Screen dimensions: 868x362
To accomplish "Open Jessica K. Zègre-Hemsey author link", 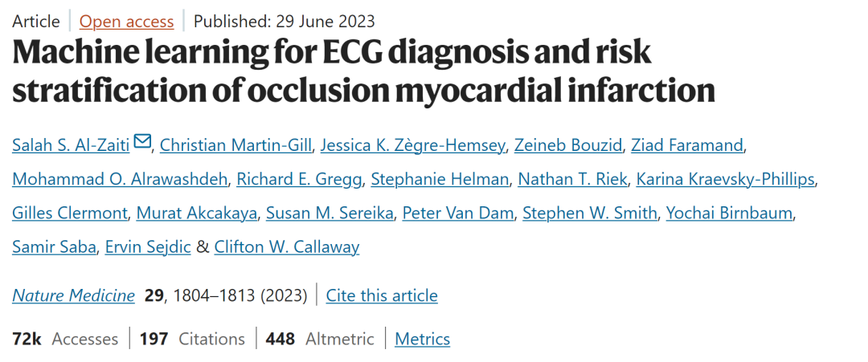I will [414, 145].
